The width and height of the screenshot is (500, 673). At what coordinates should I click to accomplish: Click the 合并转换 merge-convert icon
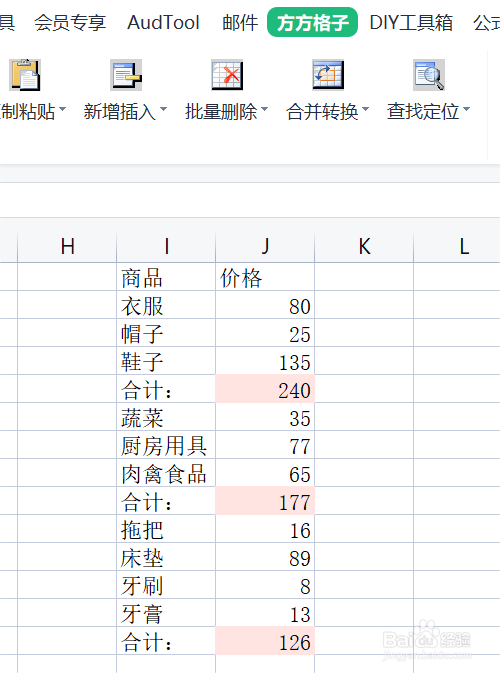tap(328, 75)
